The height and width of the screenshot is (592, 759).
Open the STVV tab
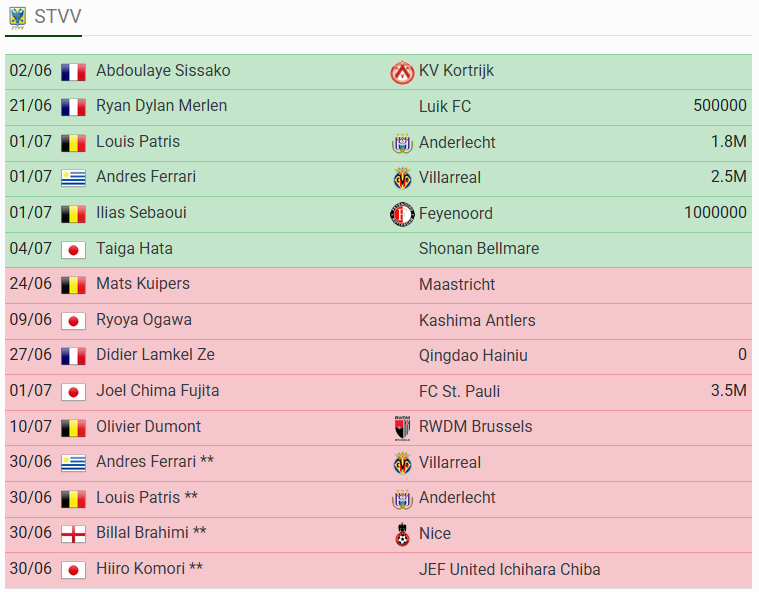[44, 19]
